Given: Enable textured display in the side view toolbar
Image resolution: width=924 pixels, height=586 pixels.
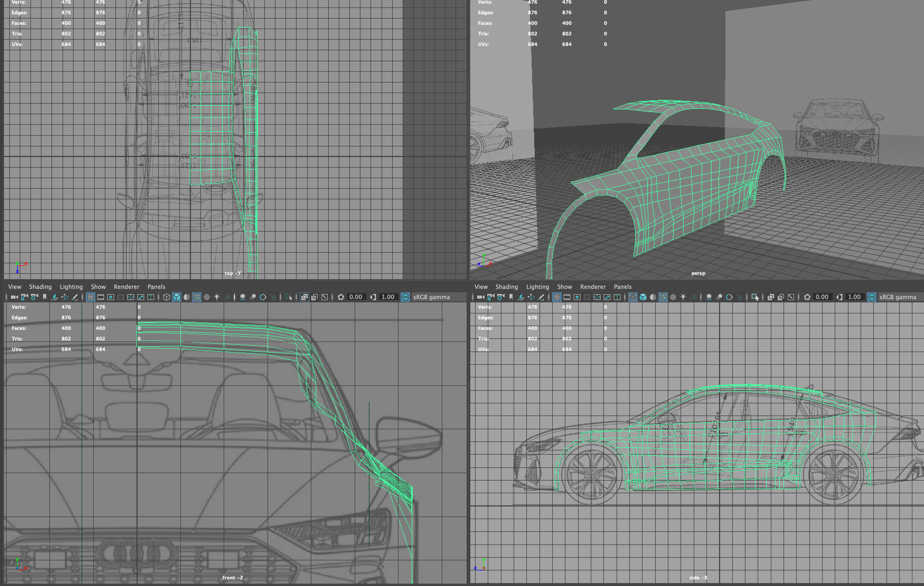Looking at the screenshot, I should [x=663, y=297].
